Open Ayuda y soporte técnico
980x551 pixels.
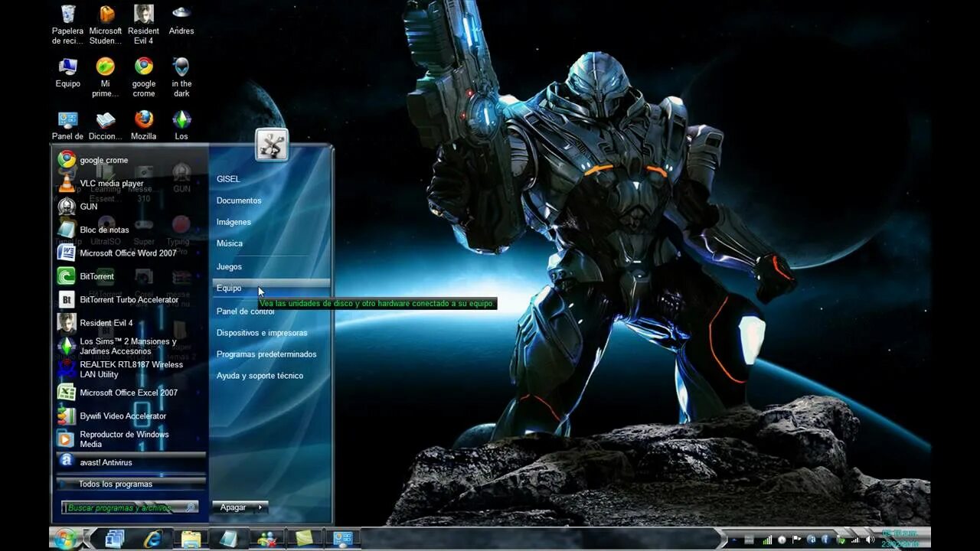point(271,376)
